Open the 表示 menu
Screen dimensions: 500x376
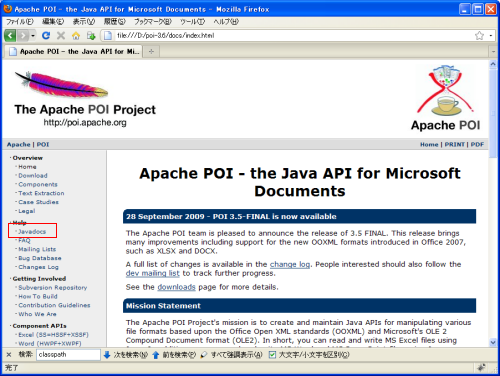[84, 22]
